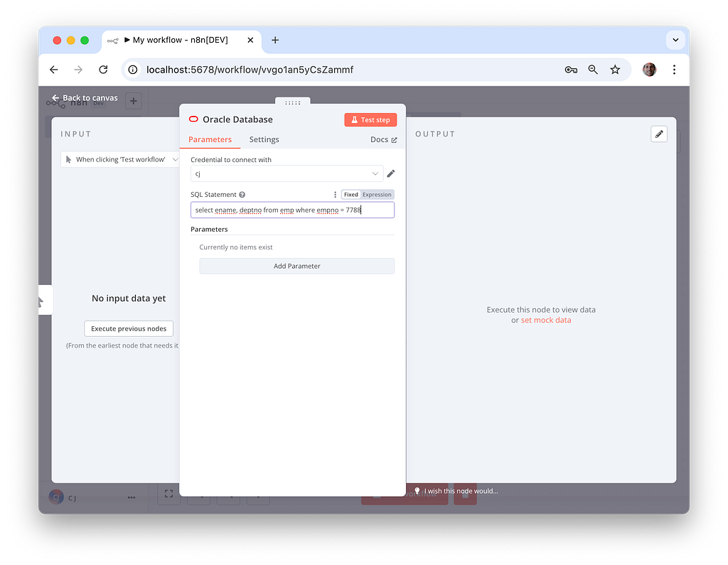Bookmark this page with the star icon

coord(615,70)
